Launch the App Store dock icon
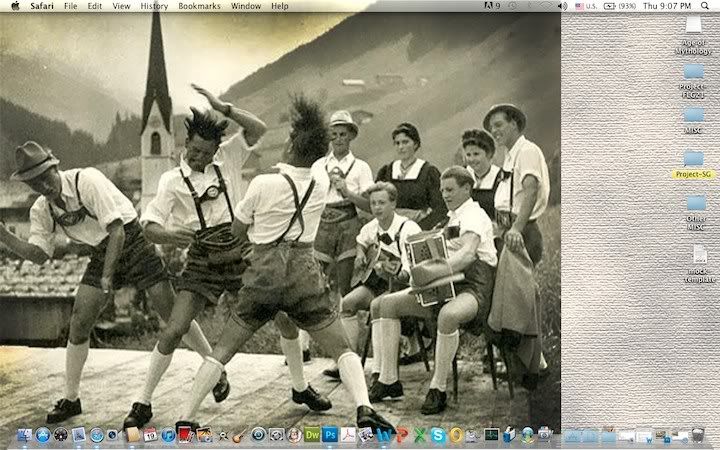The image size is (720, 450). pyautogui.click(x=43, y=434)
